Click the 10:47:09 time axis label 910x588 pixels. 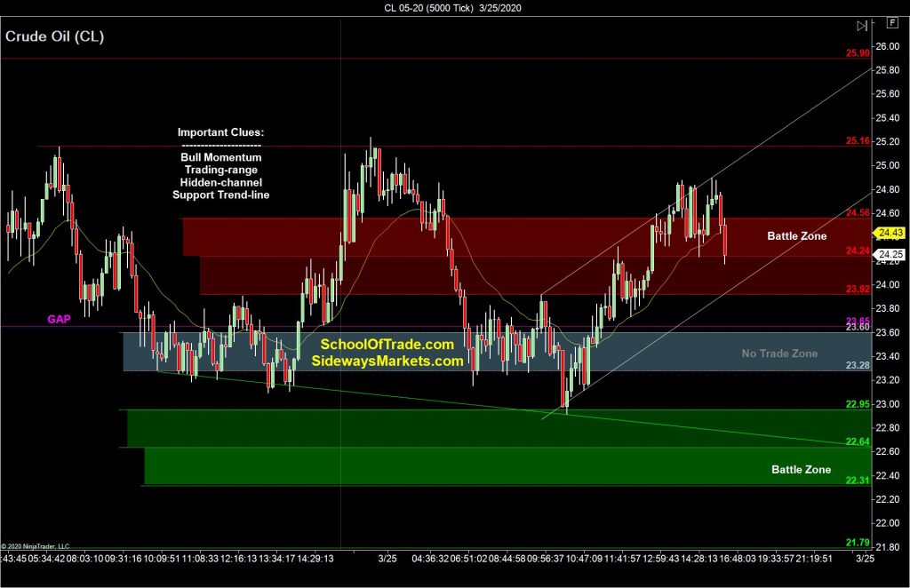(584, 559)
